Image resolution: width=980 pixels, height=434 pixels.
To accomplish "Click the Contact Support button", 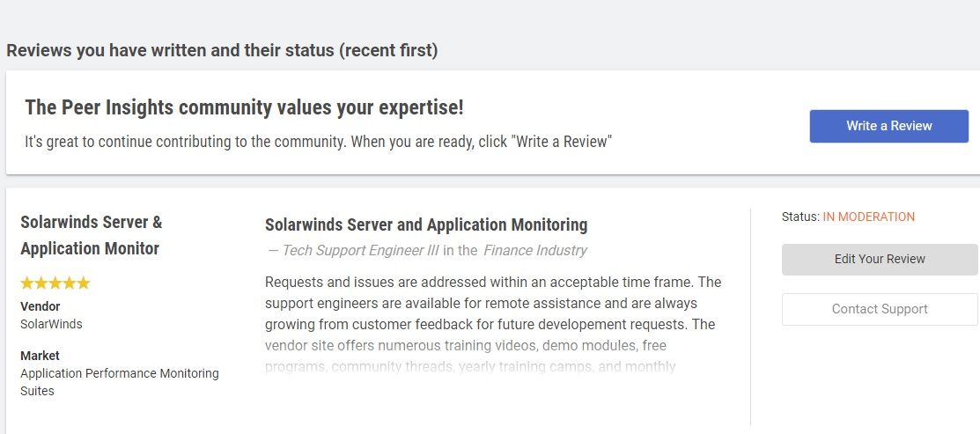I will [x=880, y=309].
